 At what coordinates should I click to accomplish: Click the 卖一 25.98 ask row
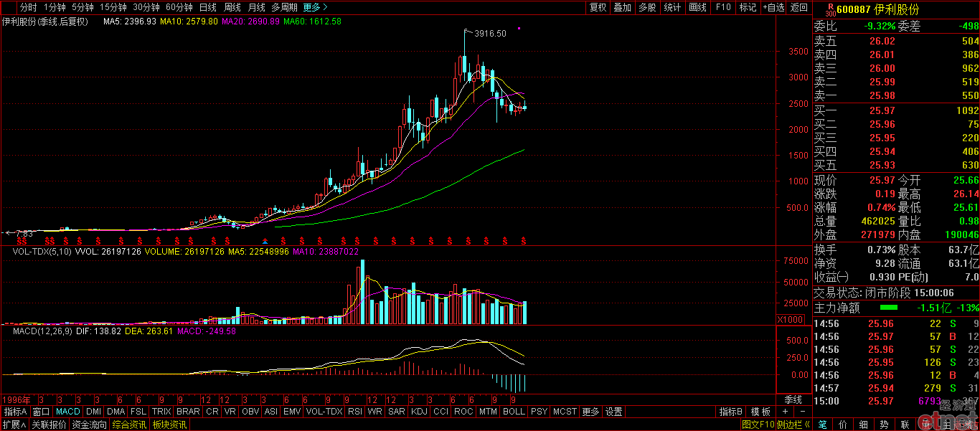tap(896, 95)
